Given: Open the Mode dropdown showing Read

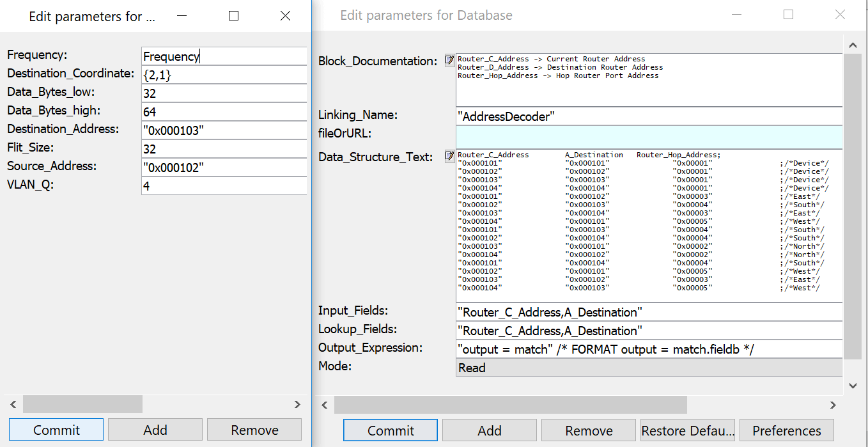Looking at the screenshot, I should (648, 368).
